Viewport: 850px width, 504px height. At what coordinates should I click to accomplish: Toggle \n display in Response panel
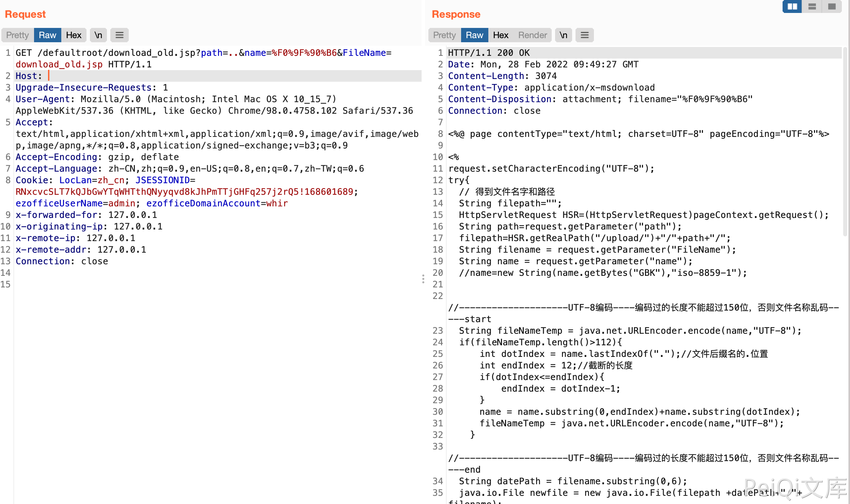(x=564, y=35)
